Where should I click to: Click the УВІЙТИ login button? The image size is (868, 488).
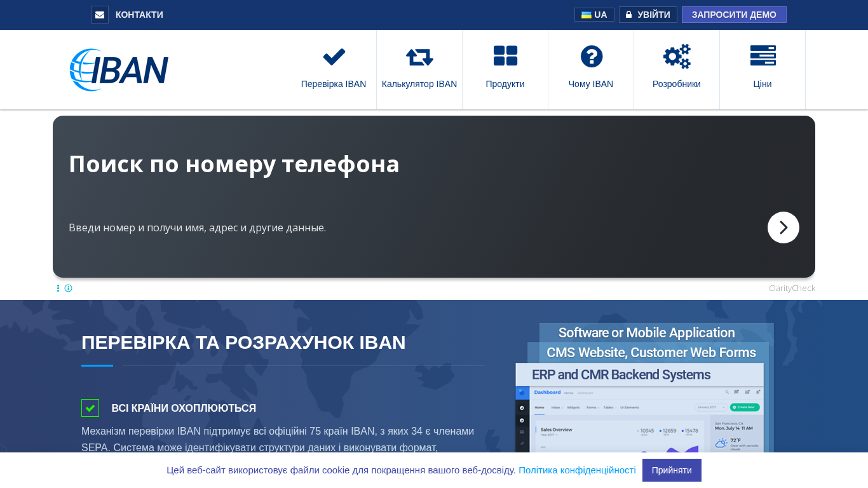point(648,15)
